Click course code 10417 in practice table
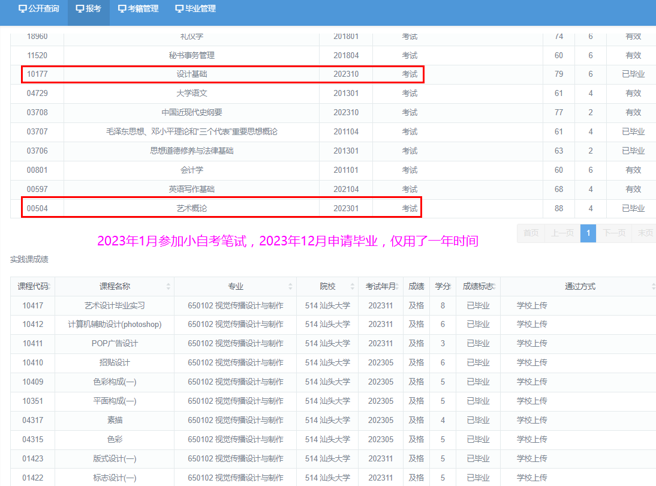This screenshot has height=486, width=656. (x=33, y=305)
